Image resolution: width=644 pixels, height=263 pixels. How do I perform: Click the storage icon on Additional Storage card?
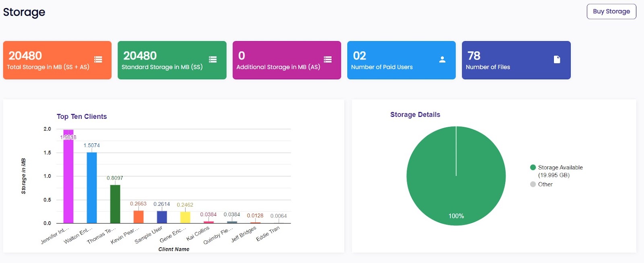[x=328, y=60]
